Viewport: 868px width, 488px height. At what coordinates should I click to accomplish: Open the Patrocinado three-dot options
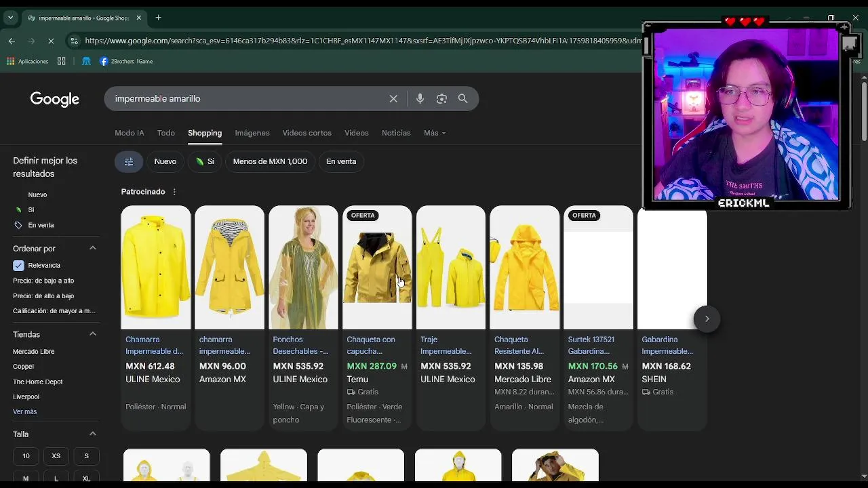click(174, 192)
